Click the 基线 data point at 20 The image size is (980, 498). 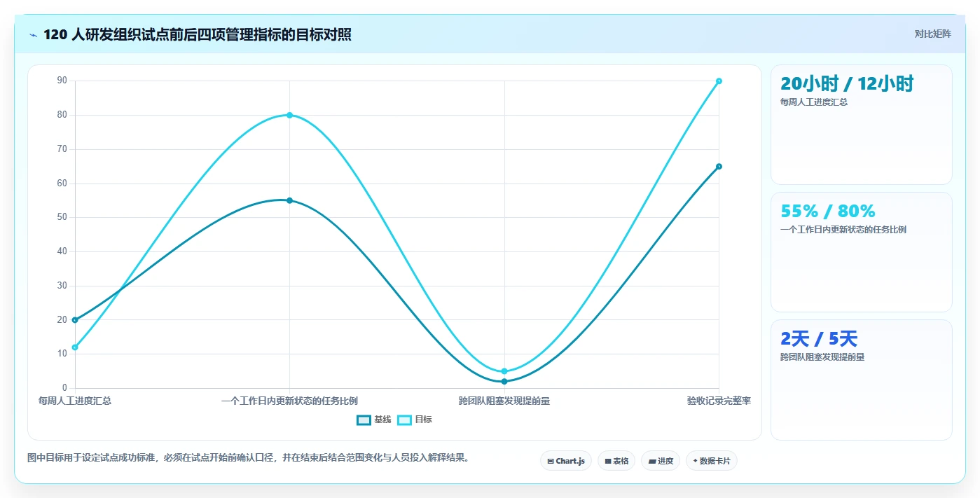75,320
